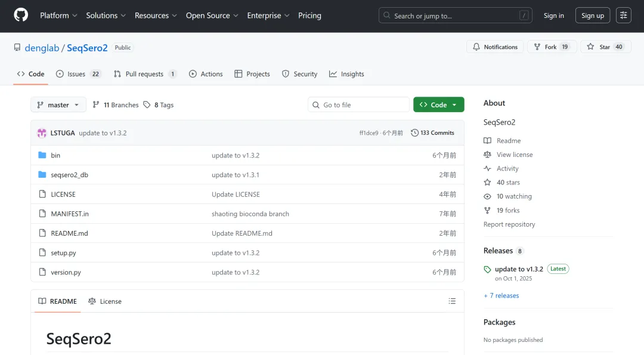
Task: Open the setup.py file
Action: tap(64, 253)
